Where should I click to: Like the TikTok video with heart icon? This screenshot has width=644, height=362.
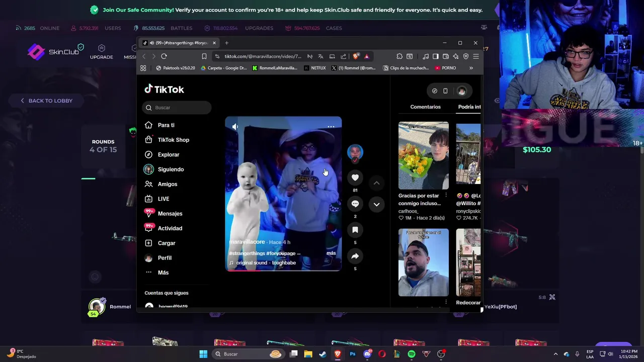(x=355, y=177)
